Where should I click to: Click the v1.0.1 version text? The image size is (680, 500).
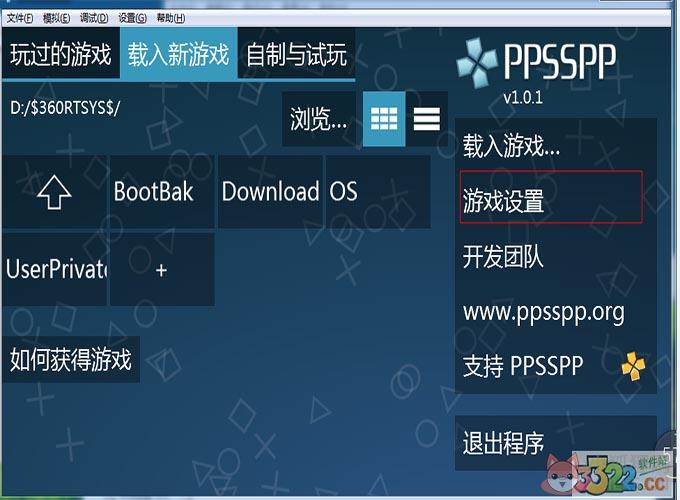523,98
